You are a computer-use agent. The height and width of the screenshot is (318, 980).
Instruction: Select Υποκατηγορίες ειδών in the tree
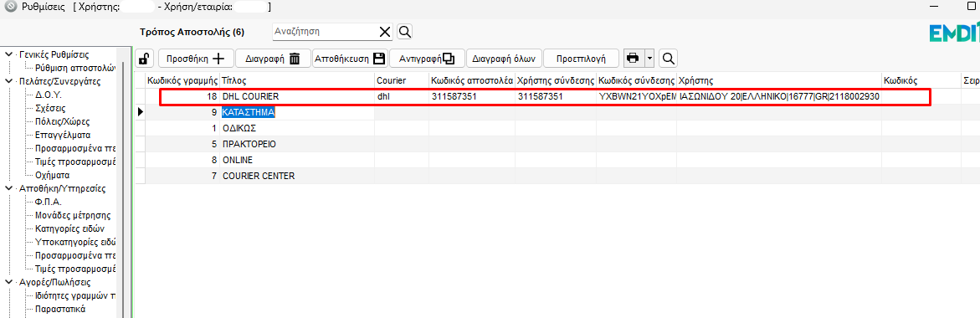point(75,242)
